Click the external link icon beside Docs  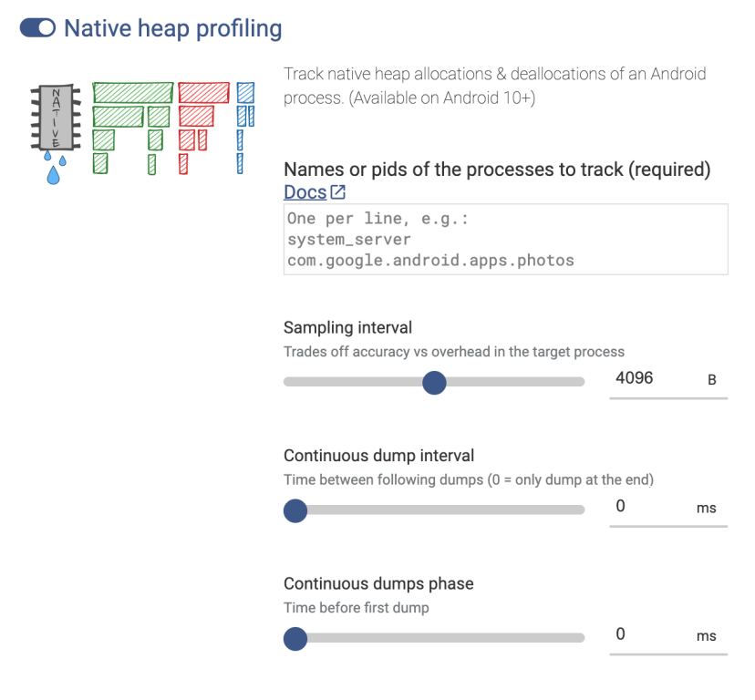point(338,192)
